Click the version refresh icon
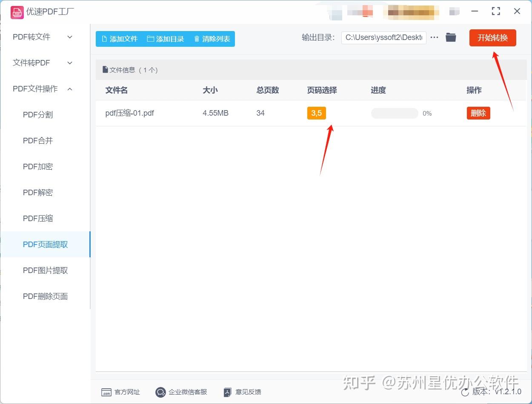 pyautogui.click(x=465, y=392)
